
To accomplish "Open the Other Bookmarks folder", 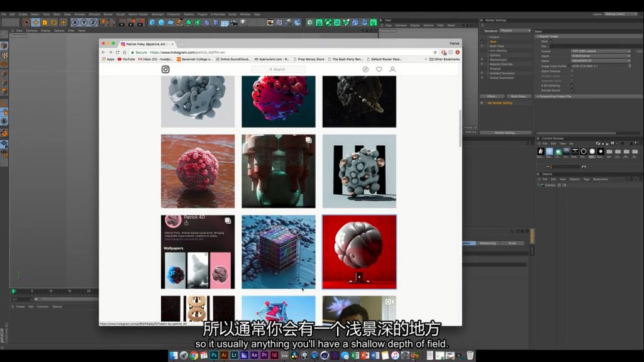I will (445, 59).
